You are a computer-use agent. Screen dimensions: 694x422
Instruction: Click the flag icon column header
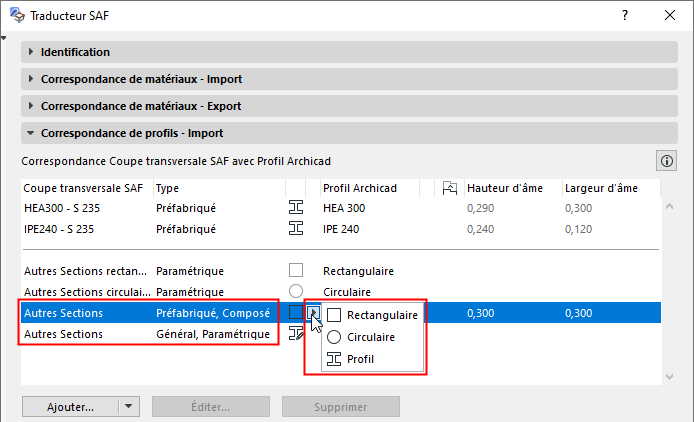click(x=450, y=188)
